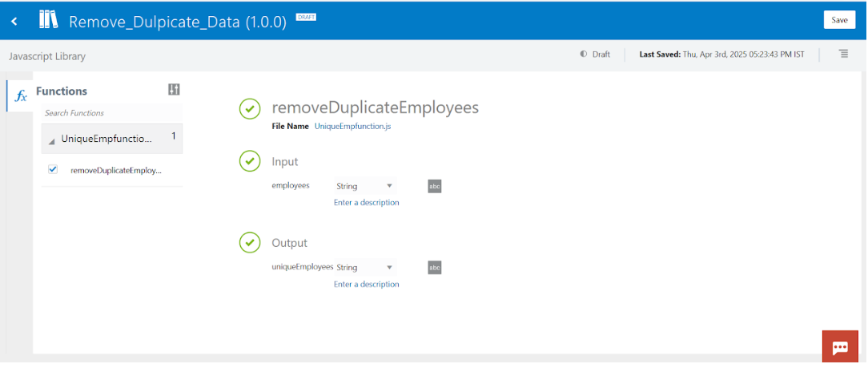This screenshot has height=368, width=868.
Task: Open the UniqueEmpfunction.js file link
Action: [352, 127]
